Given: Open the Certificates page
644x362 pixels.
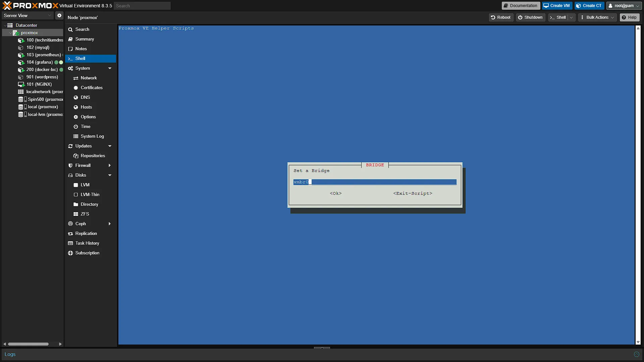Looking at the screenshot, I should click(x=91, y=88).
